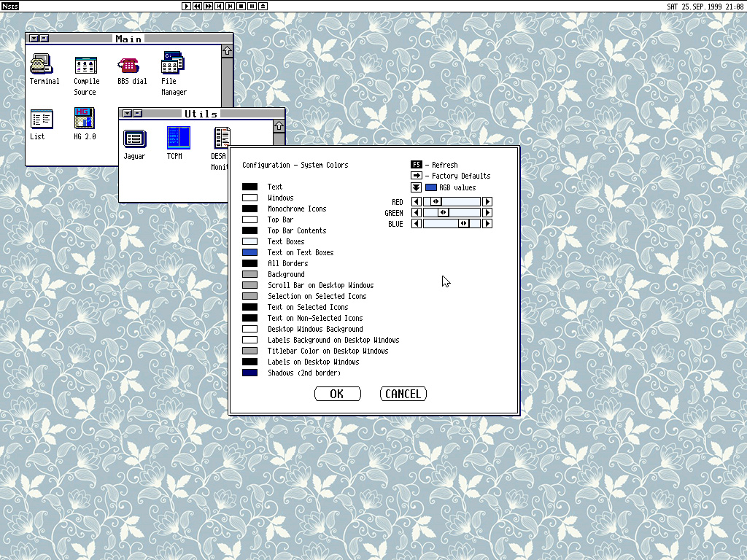Choose the Background color entry
747x560 pixels.
(249, 274)
